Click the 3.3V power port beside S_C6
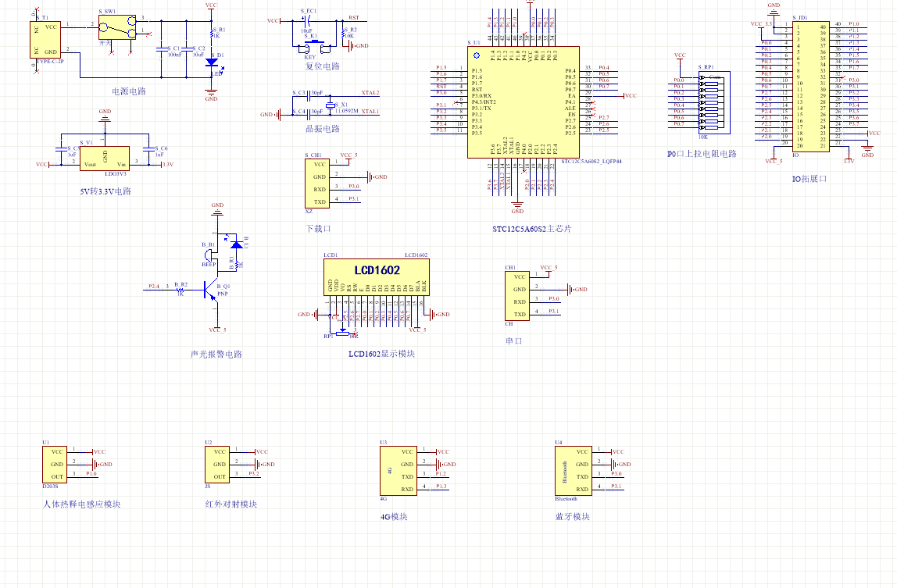 tap(167, 165)
